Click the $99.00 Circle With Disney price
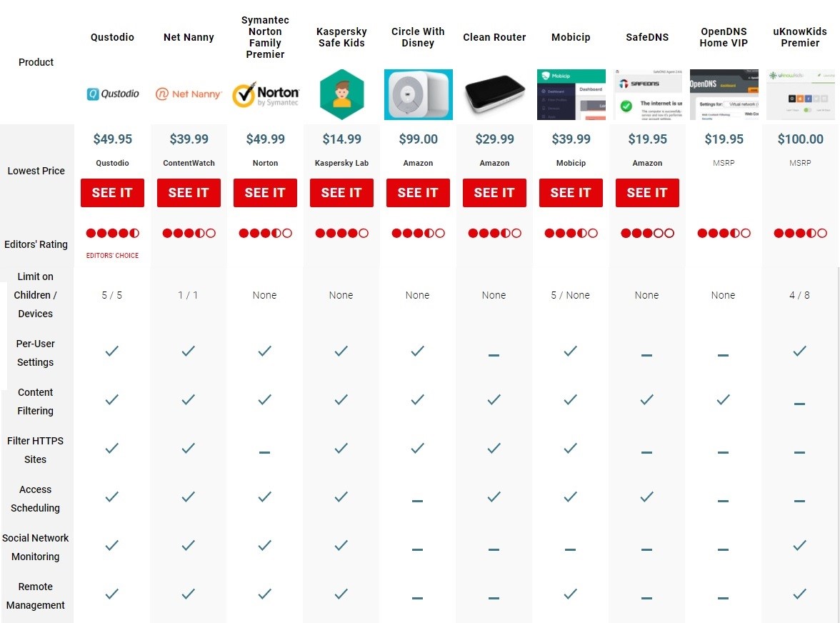 coord(419,139)
